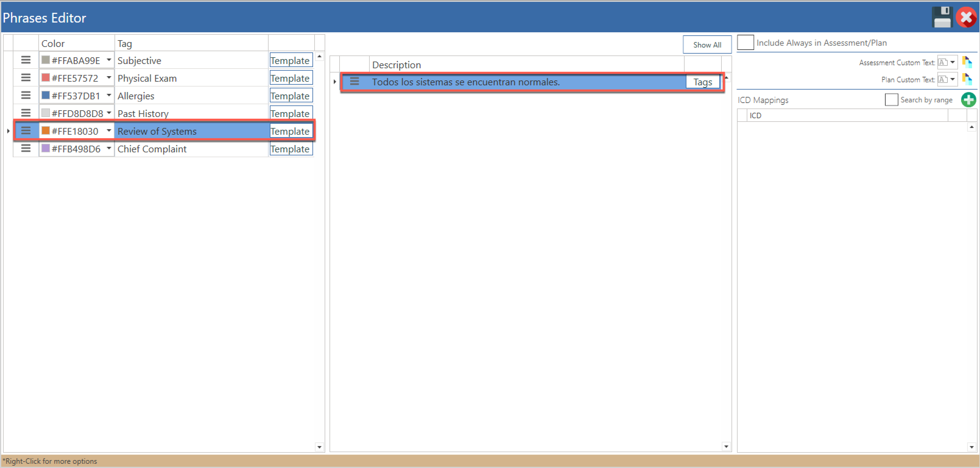The height and width of the screenshot is (468, 980).
Task: Open the Plan Custom Text dropdown
Action: [952, 80]
